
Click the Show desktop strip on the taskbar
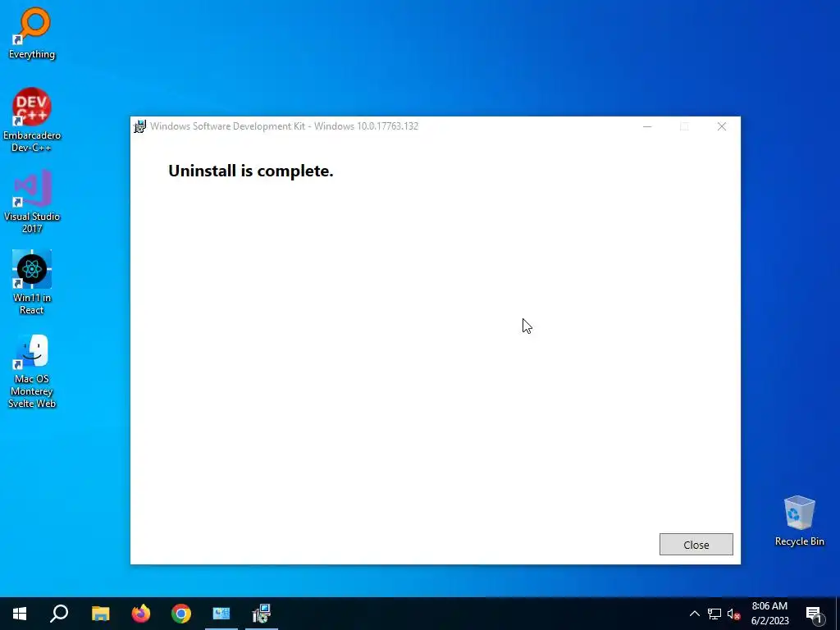click(x=838, y=614)
